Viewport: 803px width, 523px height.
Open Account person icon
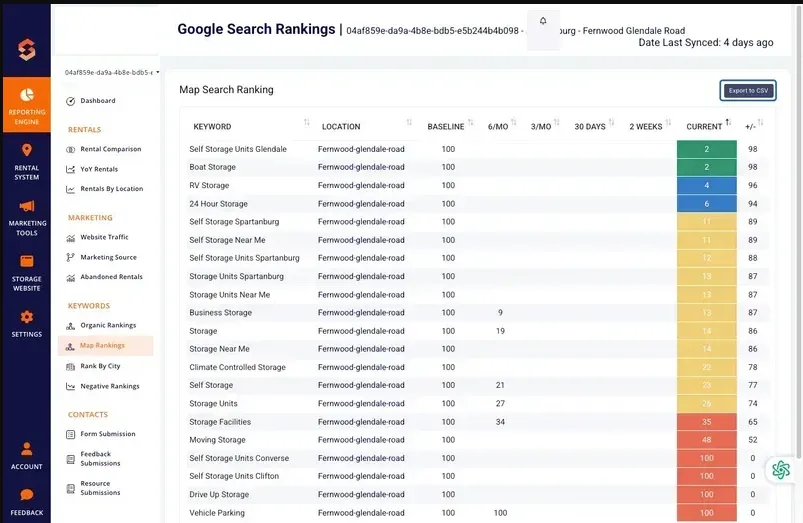coord(27,449)
